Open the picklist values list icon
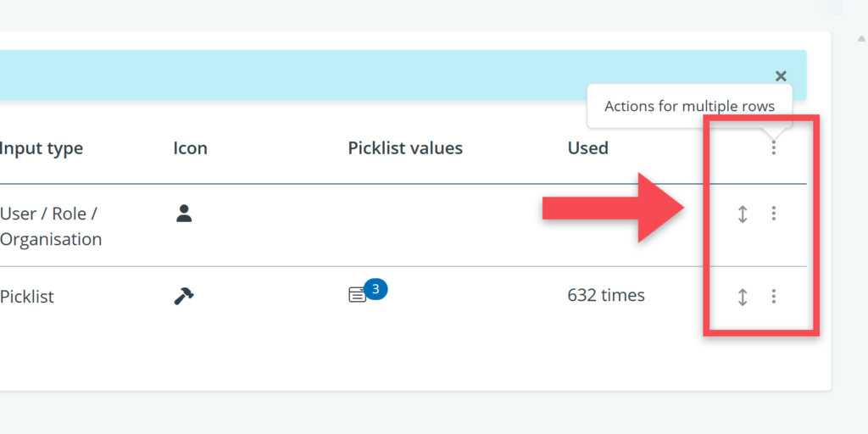The width and height of the screenshot is (868, 434). click(358, 296)
